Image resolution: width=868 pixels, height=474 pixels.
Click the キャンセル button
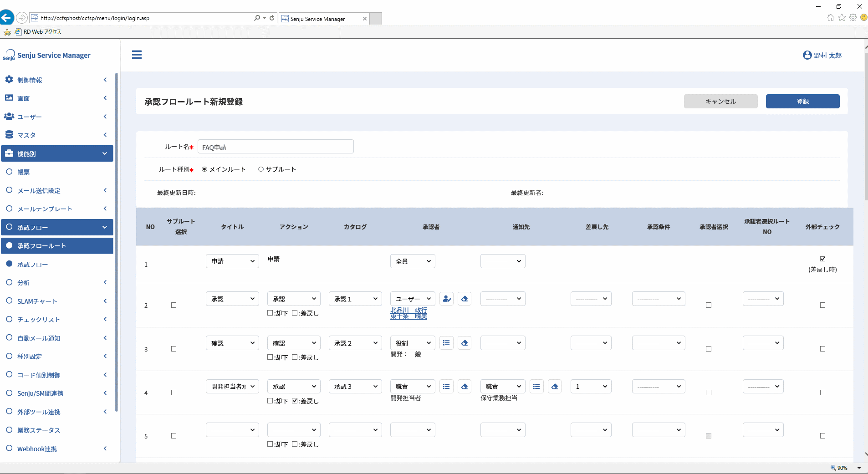point(721,101)
